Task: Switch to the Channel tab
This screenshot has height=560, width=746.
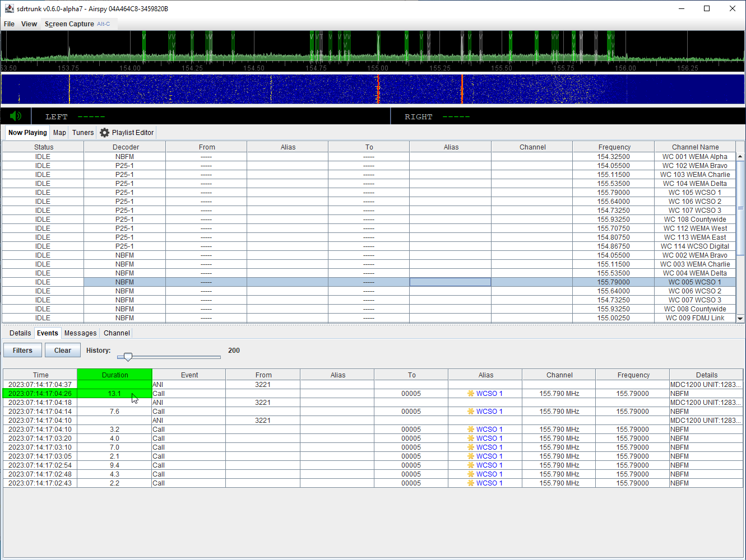Action: (116, 333)
